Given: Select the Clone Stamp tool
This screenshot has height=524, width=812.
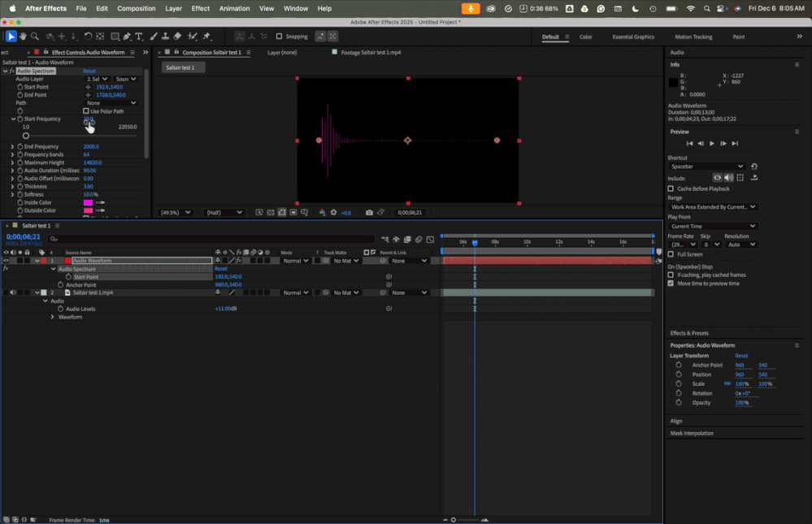Looking at the screenshot, I should tap(166, 37).
